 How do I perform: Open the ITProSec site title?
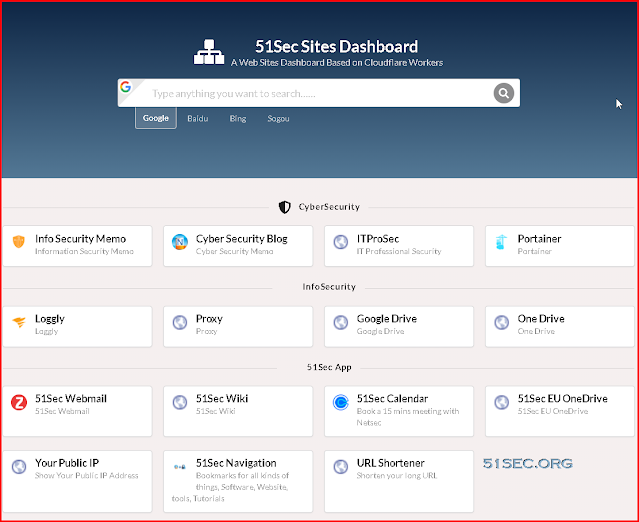coord(378,239)
